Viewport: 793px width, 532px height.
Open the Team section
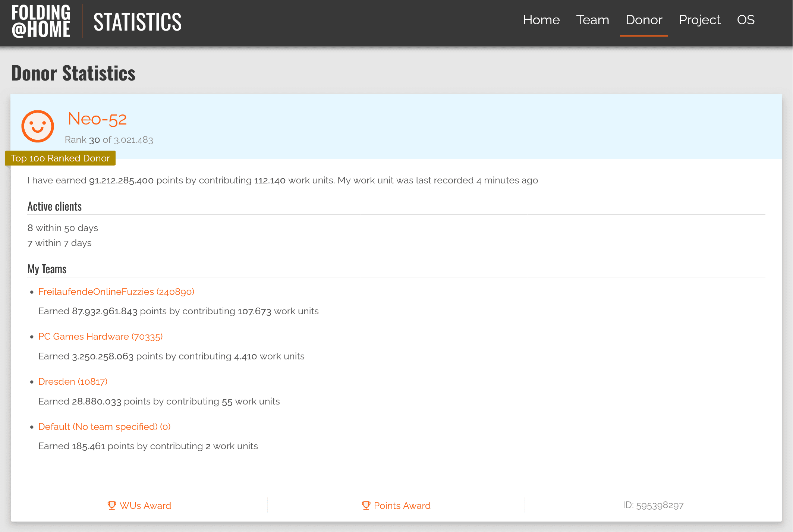click(x=592, y=20)
